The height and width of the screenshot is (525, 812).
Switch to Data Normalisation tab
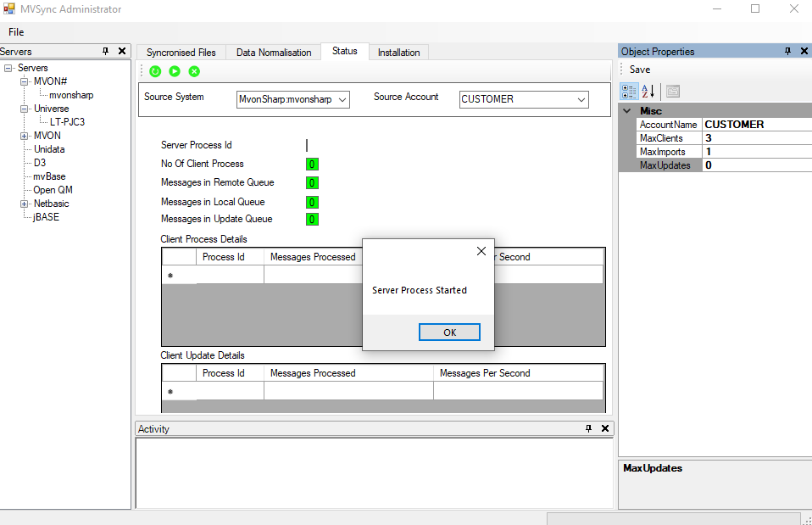point(274,53)
